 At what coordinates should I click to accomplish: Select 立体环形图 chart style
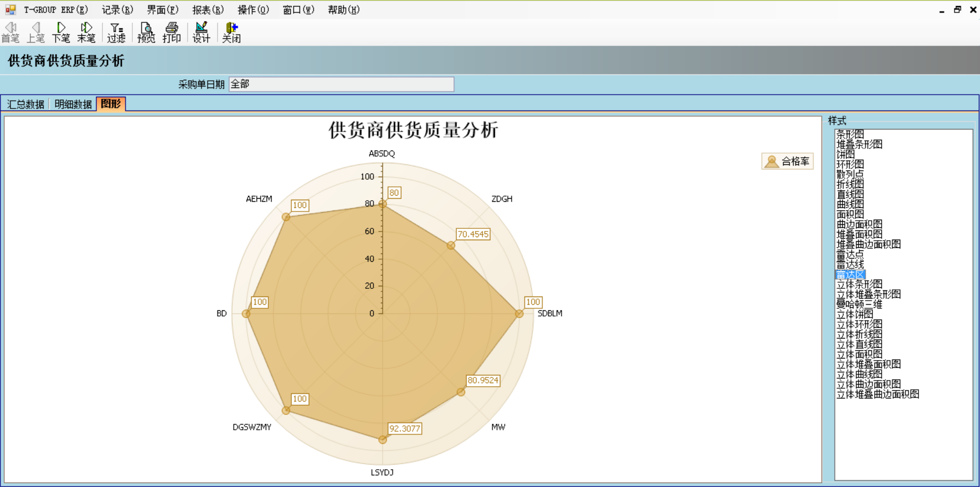click(x=859, y=324)
